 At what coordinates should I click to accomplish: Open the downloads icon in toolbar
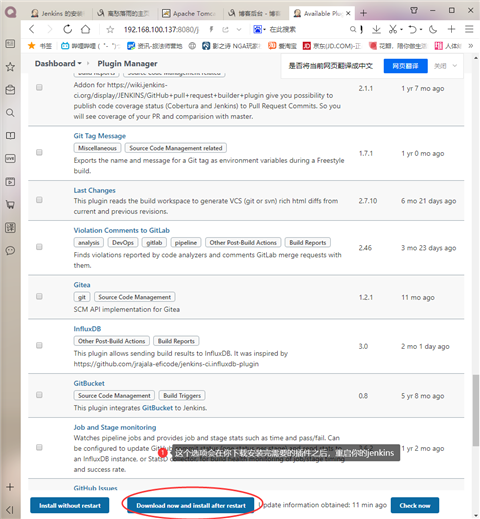point(376,29)
